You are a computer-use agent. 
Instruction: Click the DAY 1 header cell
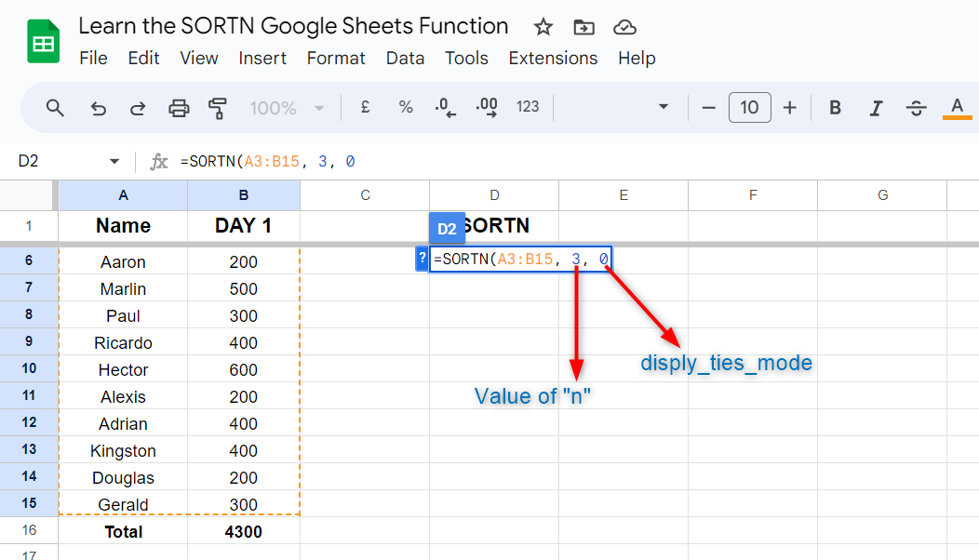pyautogui.click(x=244, y=225)
